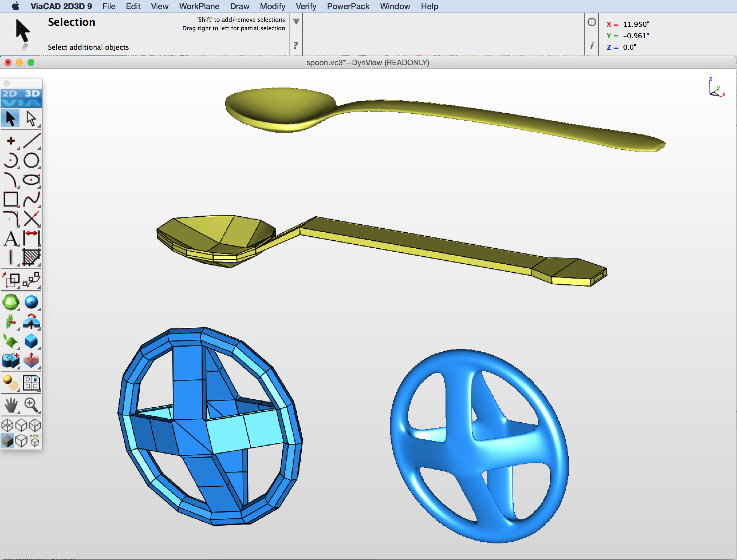Toggle between 2D and 3D mode
This screenshot has height=560, width=737.
point(21,94)
